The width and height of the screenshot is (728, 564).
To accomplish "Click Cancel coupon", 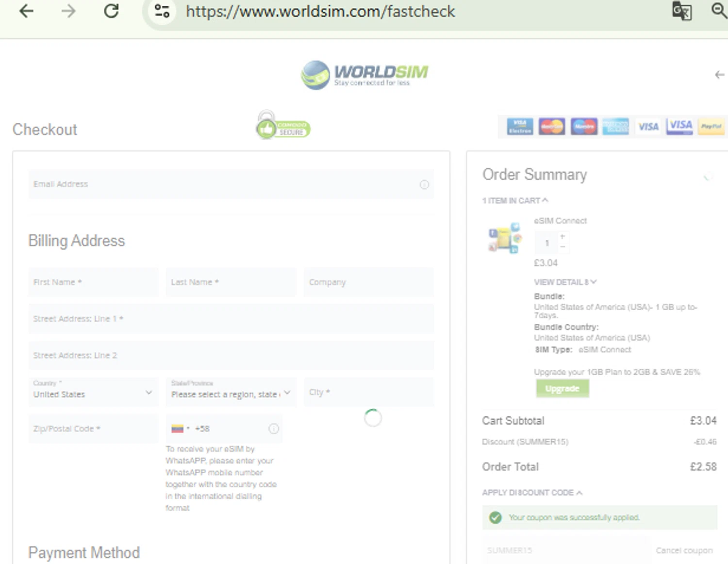I will [x=684, y=550].
